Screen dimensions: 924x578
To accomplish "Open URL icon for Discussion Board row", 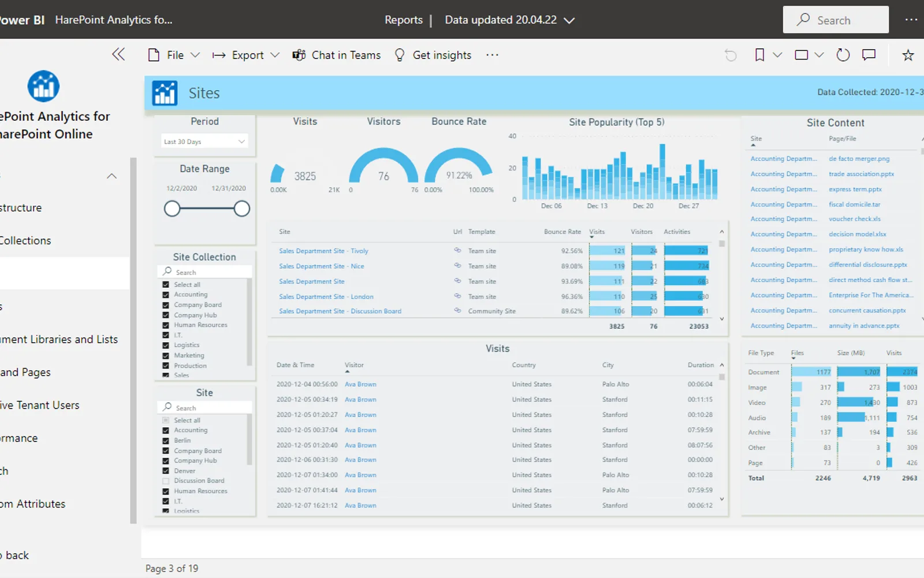I will tap(457, 310).
